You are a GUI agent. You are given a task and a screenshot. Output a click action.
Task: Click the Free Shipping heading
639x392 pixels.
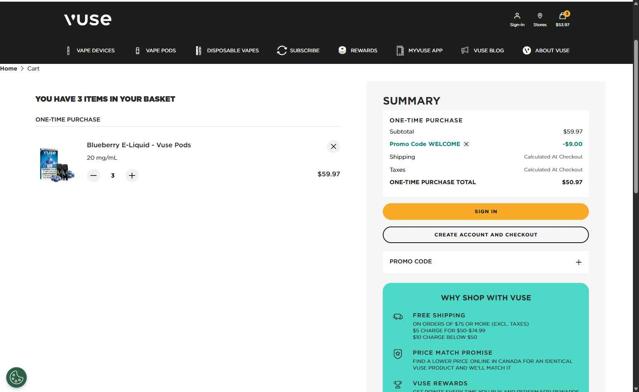point(439,315)
